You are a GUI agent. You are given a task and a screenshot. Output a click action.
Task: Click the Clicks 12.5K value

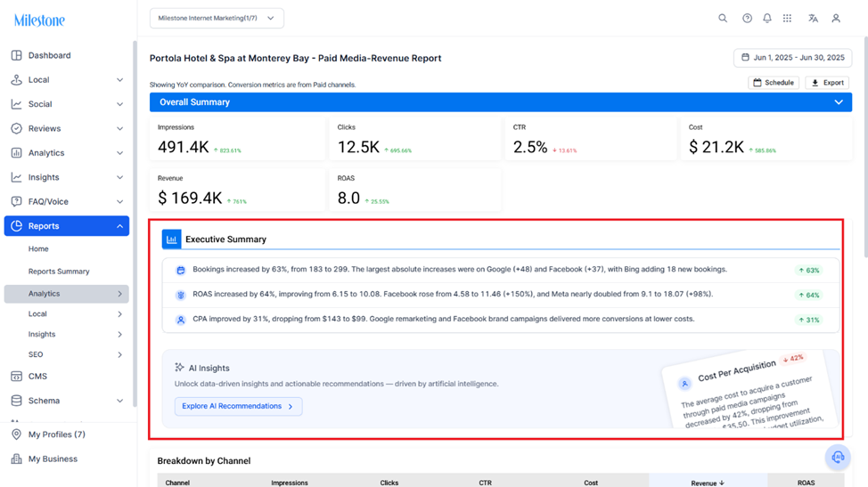[x=359, y=147]
